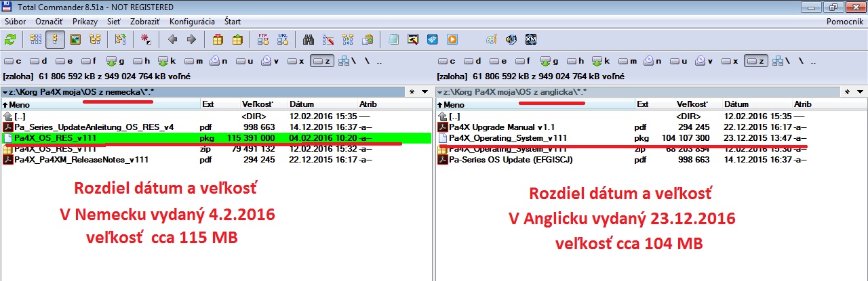The height and width of the screenshot is (281, 868).
Task: Select Pa4X_OS_RES_v111 pkg file in left panel
Action: pyautogui.click(x=217, y=137)
